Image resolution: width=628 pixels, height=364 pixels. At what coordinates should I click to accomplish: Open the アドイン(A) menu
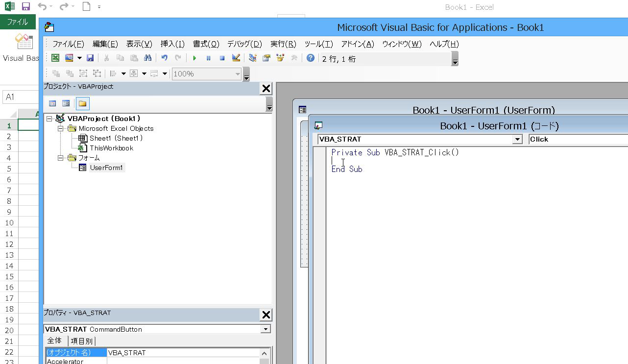(358, 44)
